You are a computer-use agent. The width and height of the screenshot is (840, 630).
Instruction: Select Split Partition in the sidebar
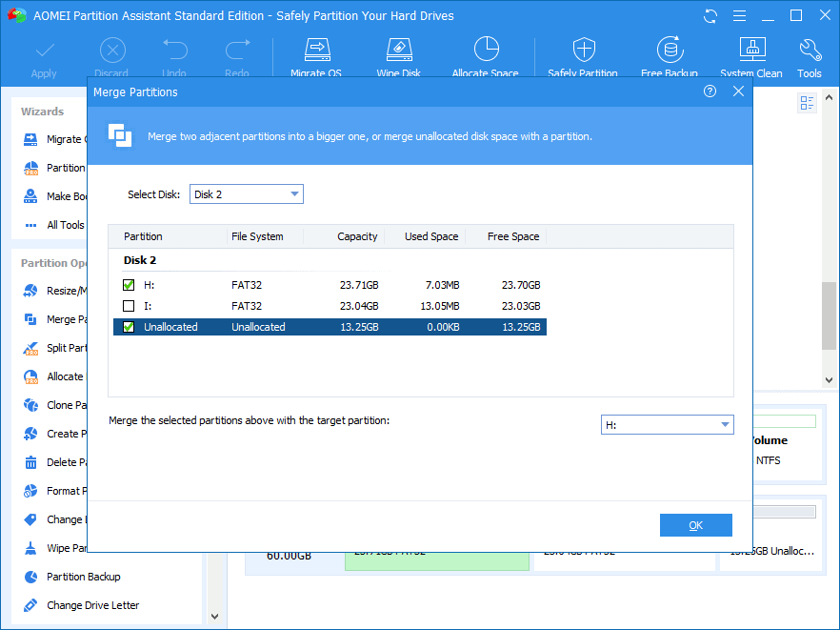click(53, 348)
